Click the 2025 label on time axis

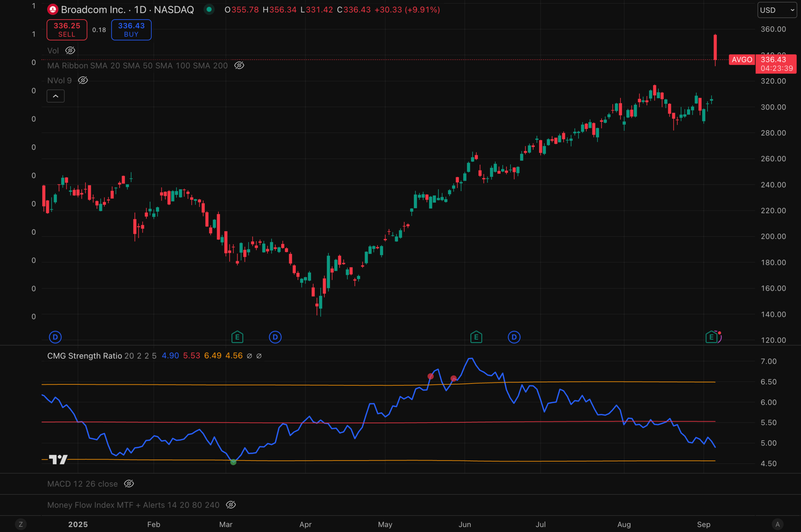[x=78, y=524]
